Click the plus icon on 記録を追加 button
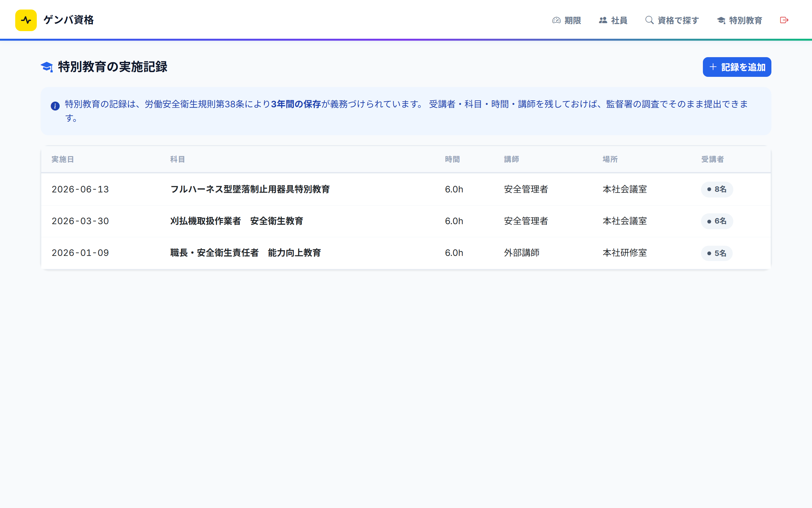This screenshot has height=508, width=812. click(713, 67)
